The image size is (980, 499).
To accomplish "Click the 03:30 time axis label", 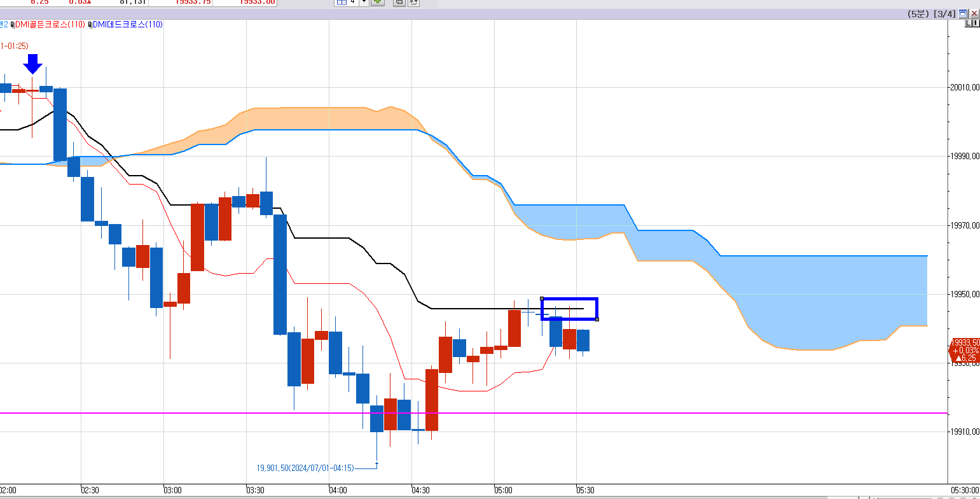I will click(255, 490).
